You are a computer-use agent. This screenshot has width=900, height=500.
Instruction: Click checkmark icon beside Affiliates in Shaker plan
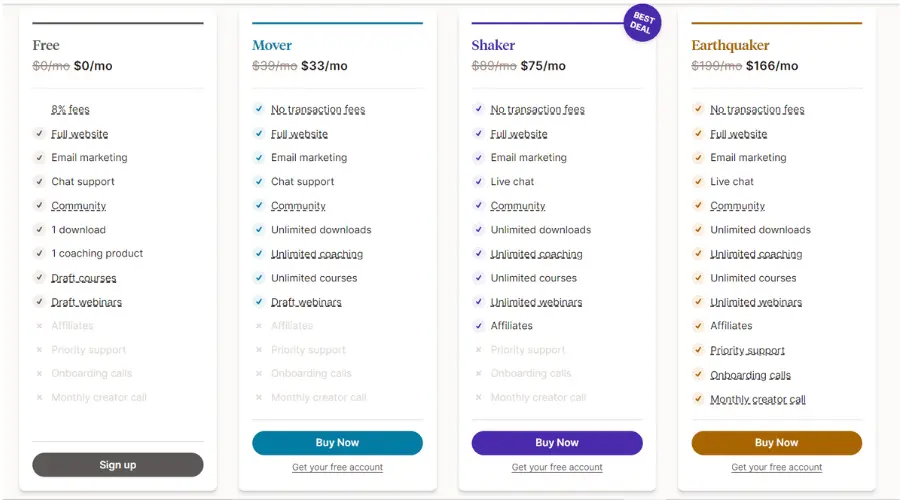click(x=479, y=325)
